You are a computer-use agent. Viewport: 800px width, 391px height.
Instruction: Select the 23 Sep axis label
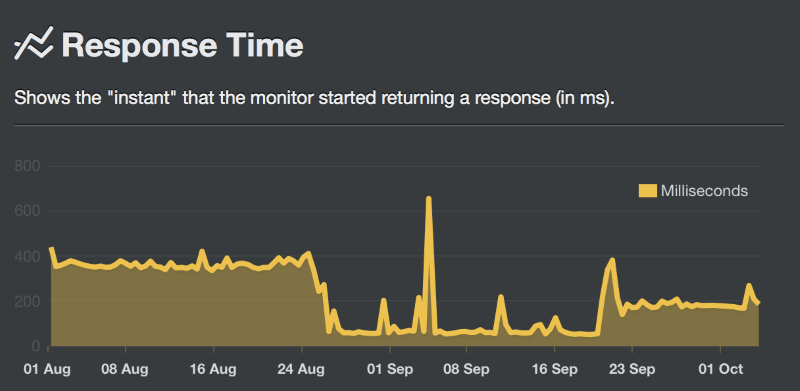pyautogui.click(x=632, y=369)
